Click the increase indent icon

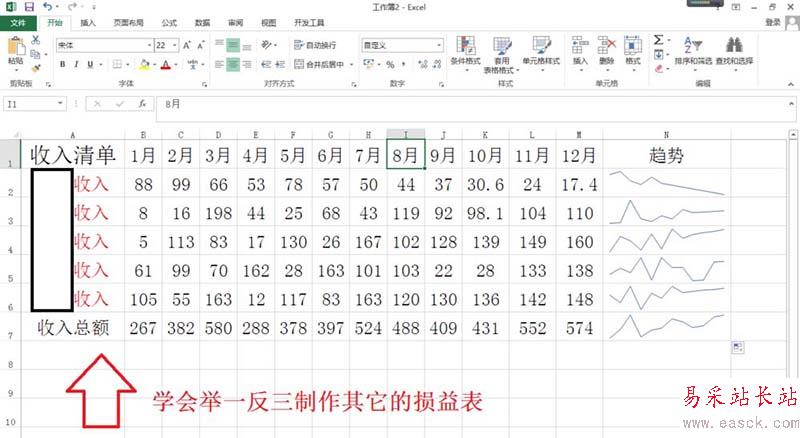(x=280, y=64)
